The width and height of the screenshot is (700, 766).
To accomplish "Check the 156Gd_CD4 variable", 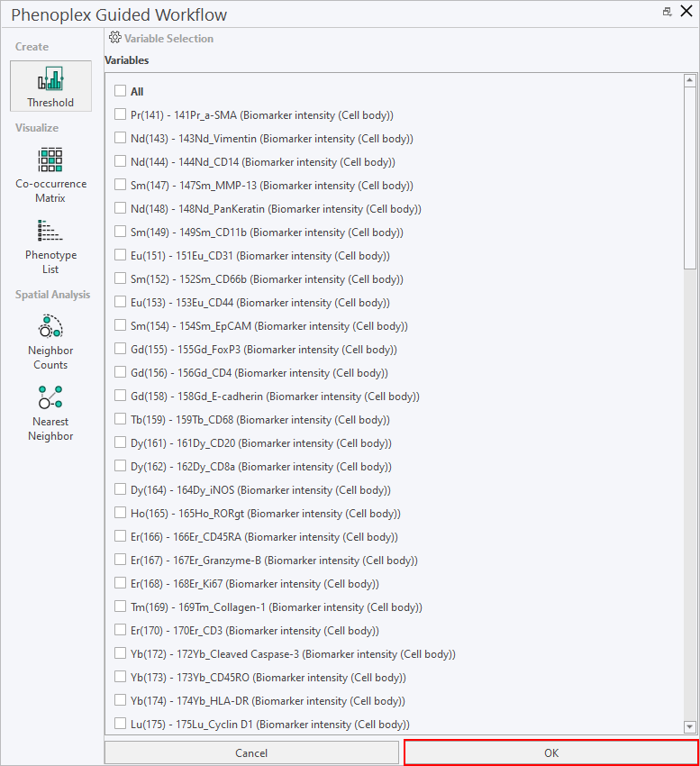I will click(120, 372).
